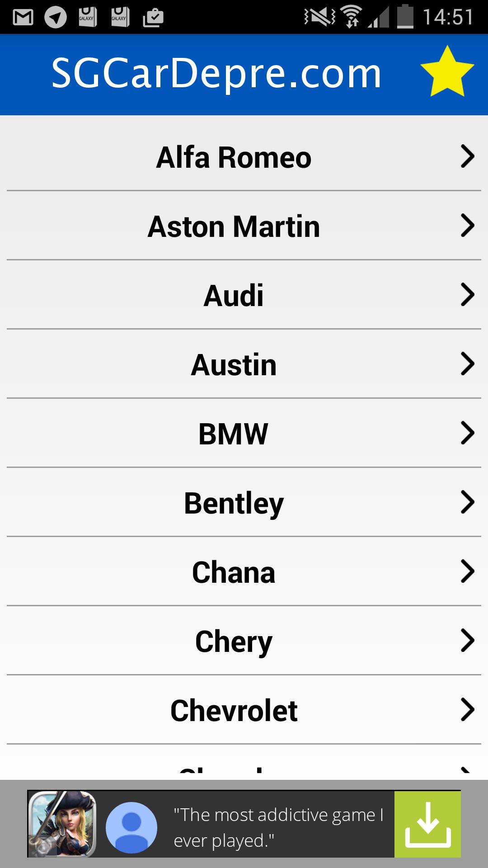Viewport: 488px width, 868px height.
Task: Open the Chana brand entry
Action: 234,572
